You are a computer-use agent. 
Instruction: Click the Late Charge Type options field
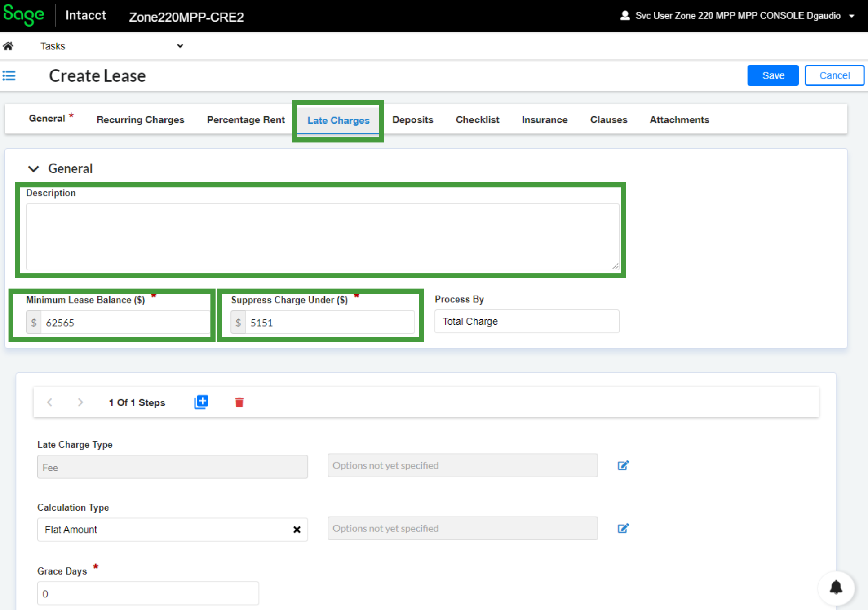462,465
